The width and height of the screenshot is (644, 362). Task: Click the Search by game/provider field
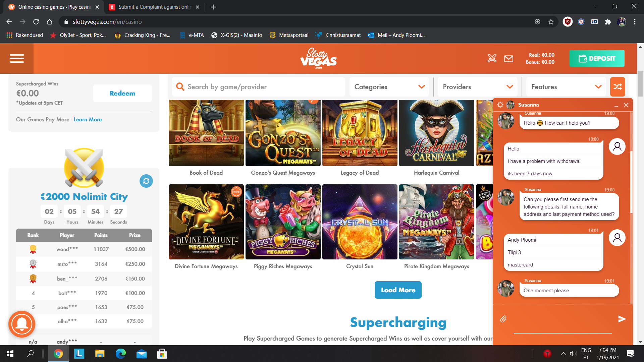258,87
